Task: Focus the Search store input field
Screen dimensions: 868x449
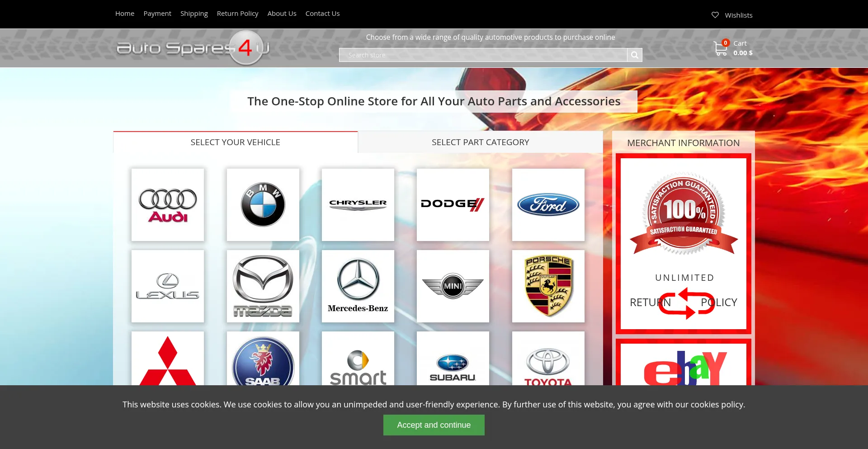Action: (x=482, y=55)
